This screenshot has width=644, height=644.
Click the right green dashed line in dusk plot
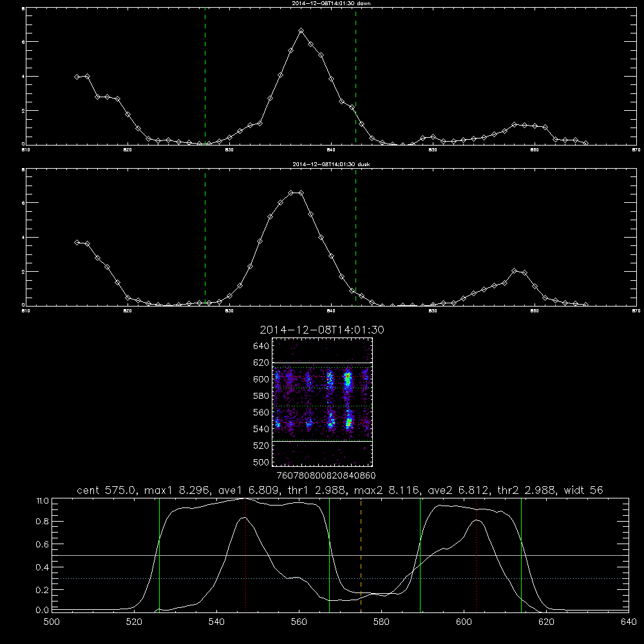355,238
